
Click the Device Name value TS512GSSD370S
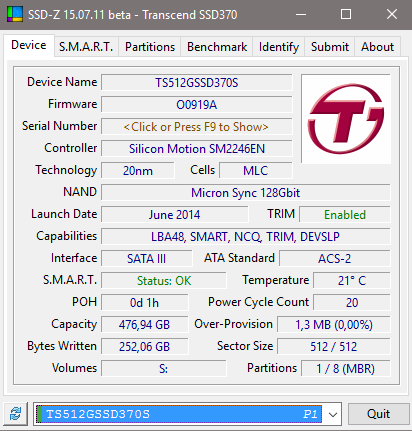pyautogui.click(x=197, y=83)
